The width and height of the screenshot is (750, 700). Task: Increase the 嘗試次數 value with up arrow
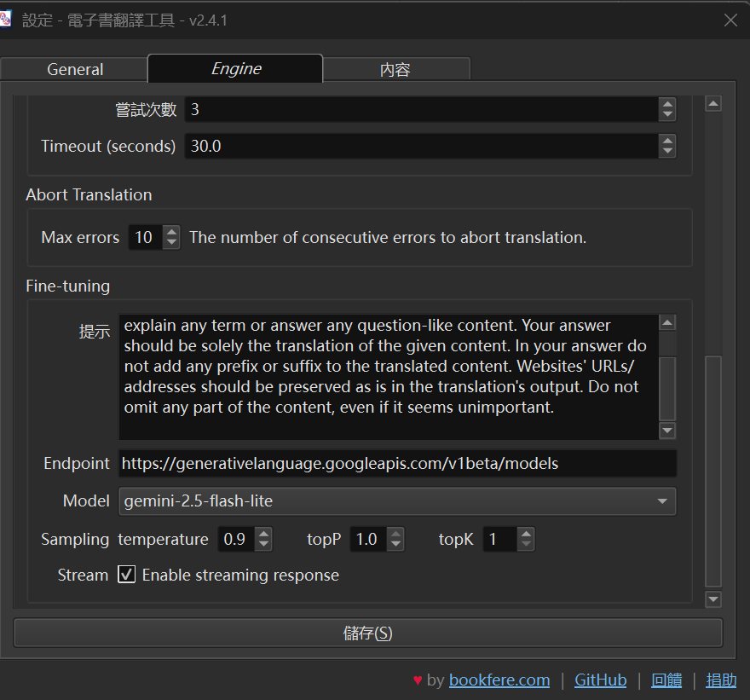coord(667,104)
